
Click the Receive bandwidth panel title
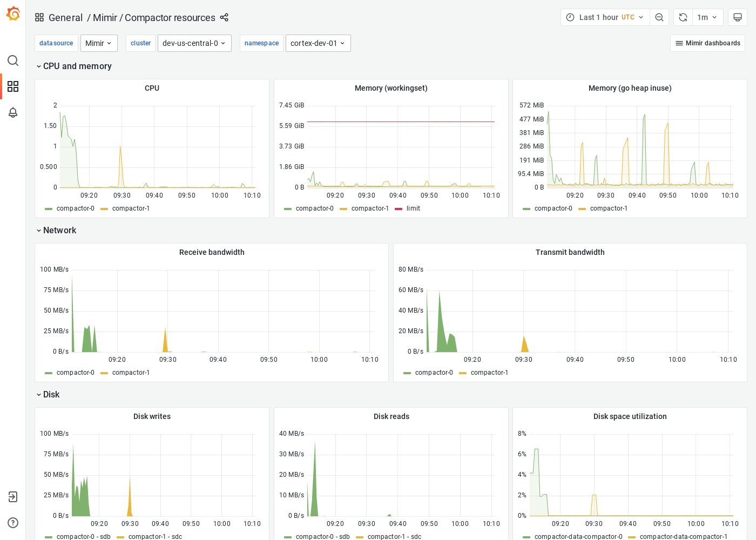[212, 252]
